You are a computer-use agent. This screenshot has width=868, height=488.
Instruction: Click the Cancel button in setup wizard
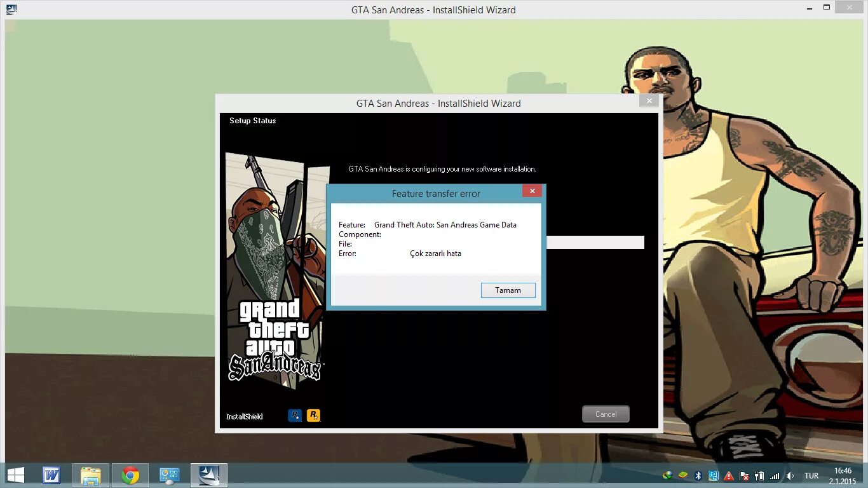coord(606,414)
